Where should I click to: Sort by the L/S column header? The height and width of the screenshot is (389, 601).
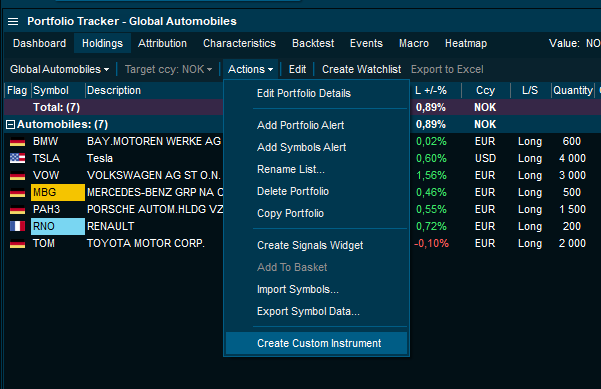[530, 90]
